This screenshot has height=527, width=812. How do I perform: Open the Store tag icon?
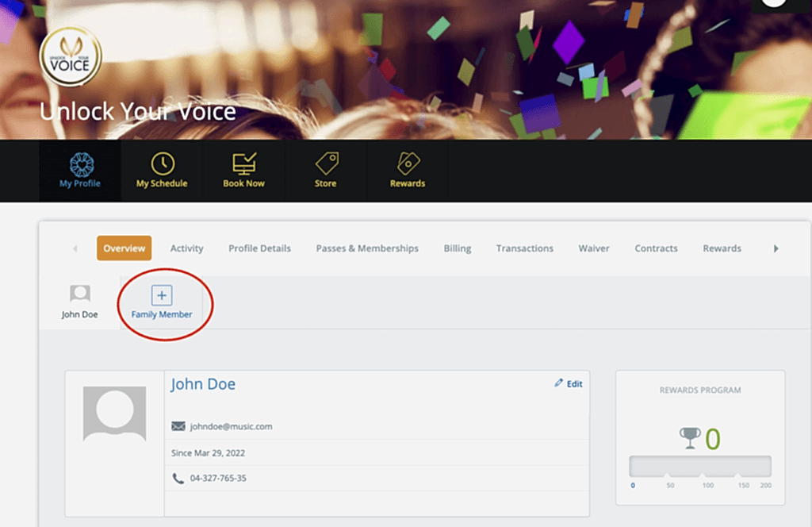(x=327, y=163)
